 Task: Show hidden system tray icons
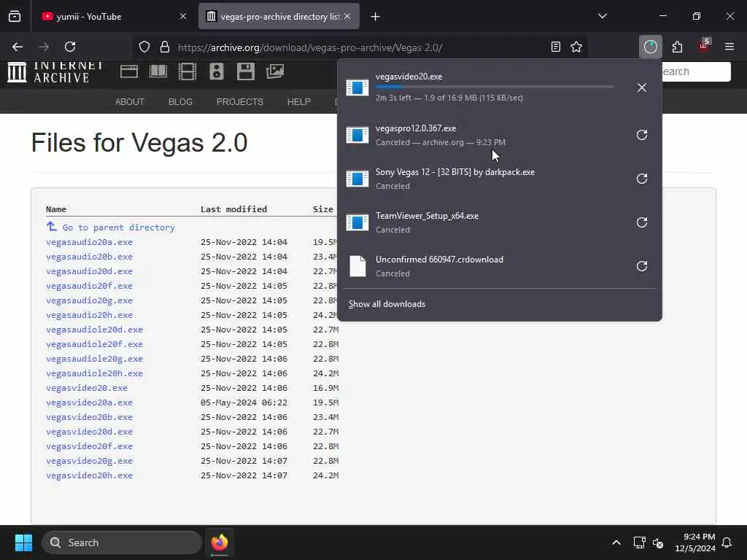616,542
